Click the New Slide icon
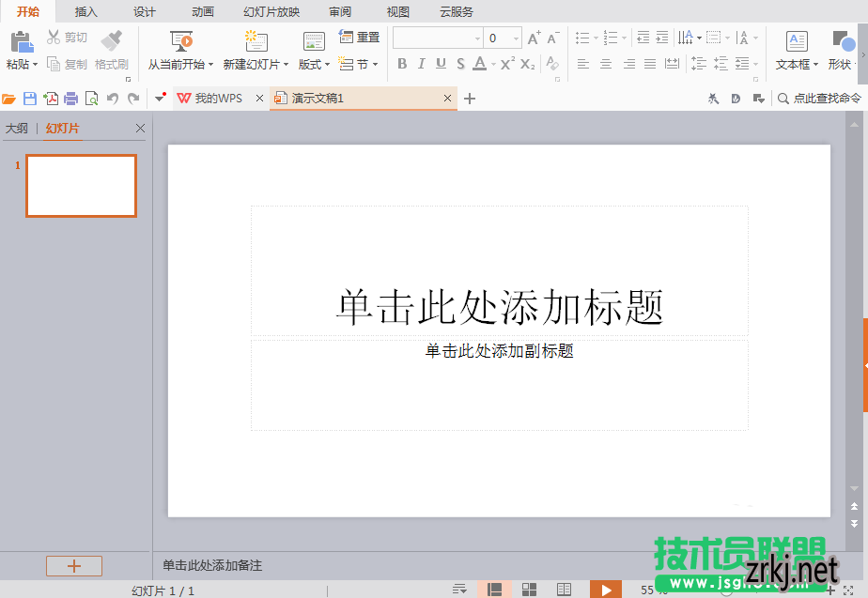868x598 pixels. tap(256, 41)
